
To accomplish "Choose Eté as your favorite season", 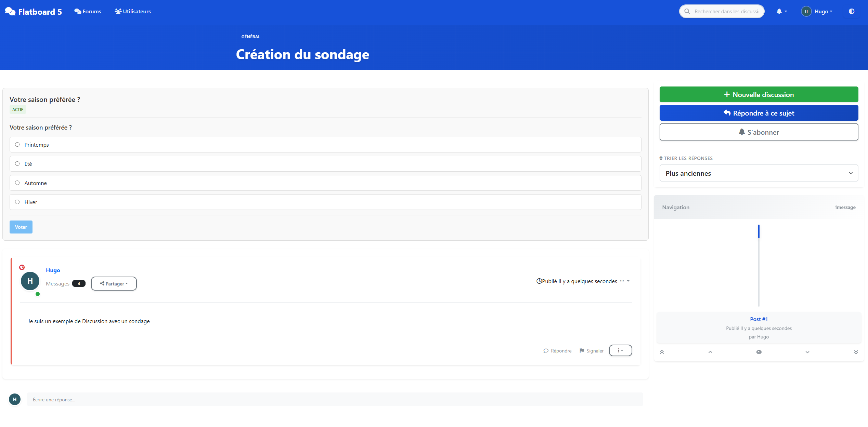I will [17, 163].
